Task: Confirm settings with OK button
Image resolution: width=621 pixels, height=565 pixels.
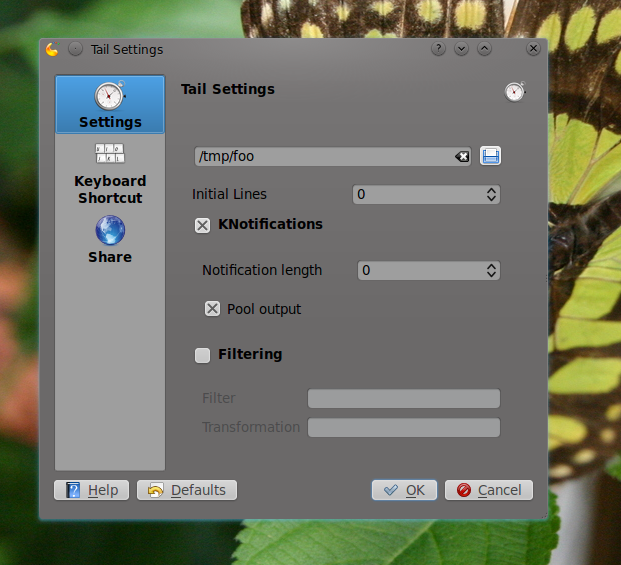Action: pos(404,490)
